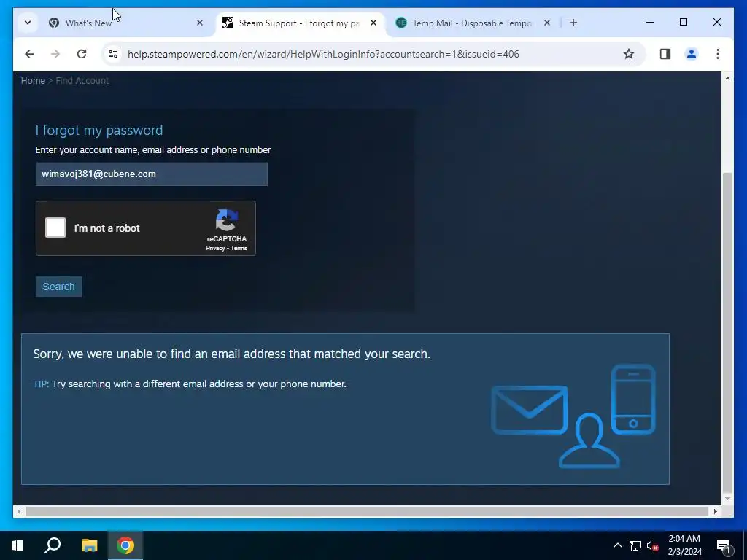
Task: Click the scroll right arrow
Action: (716, 511)
